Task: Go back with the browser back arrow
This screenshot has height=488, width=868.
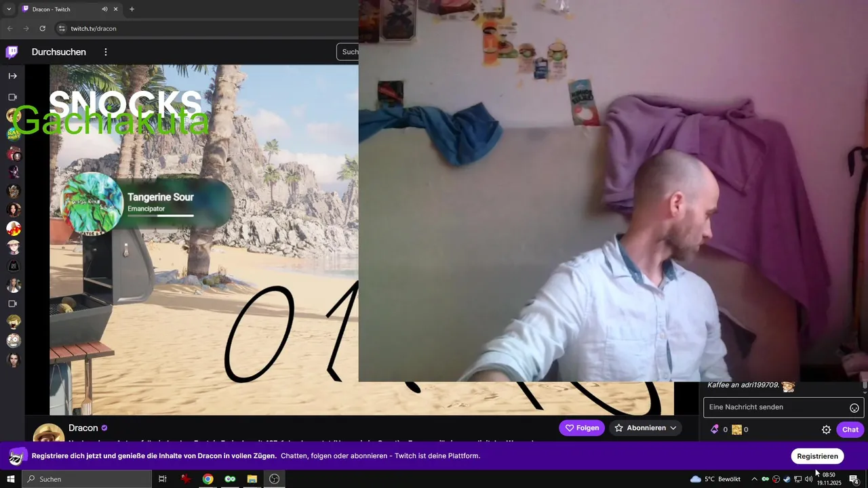Action: [9, 28]
